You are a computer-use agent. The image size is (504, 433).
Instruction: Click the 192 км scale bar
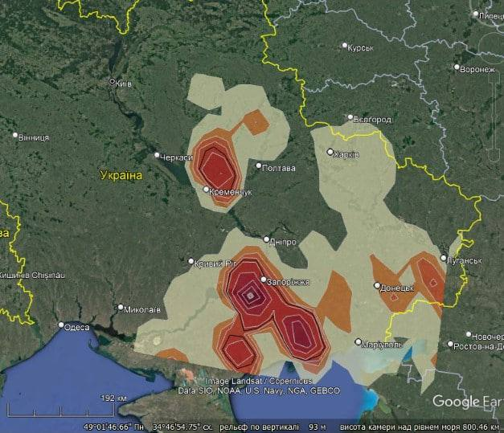coord(113,398)
